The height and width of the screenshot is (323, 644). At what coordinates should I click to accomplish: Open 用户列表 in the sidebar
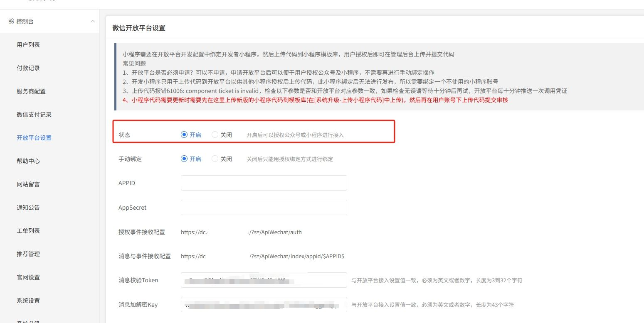28,45
